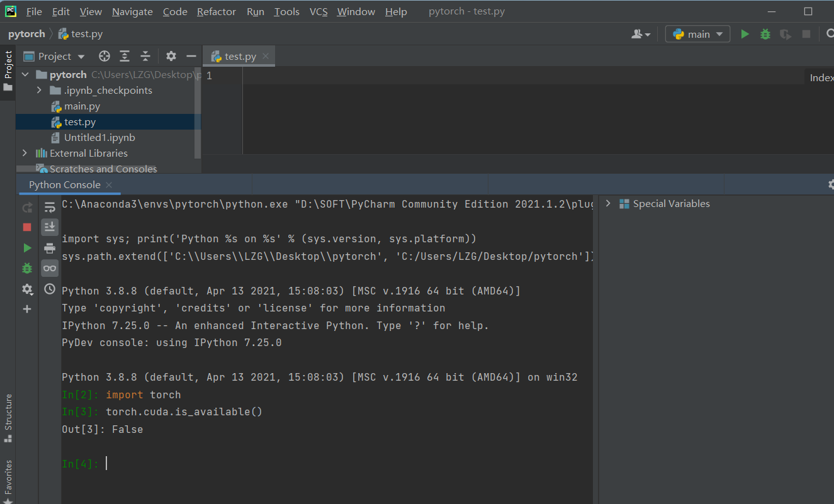Toggle scroll-to-end in the console output
This screenshot has height=504, width=834.
tap(49, 227)
